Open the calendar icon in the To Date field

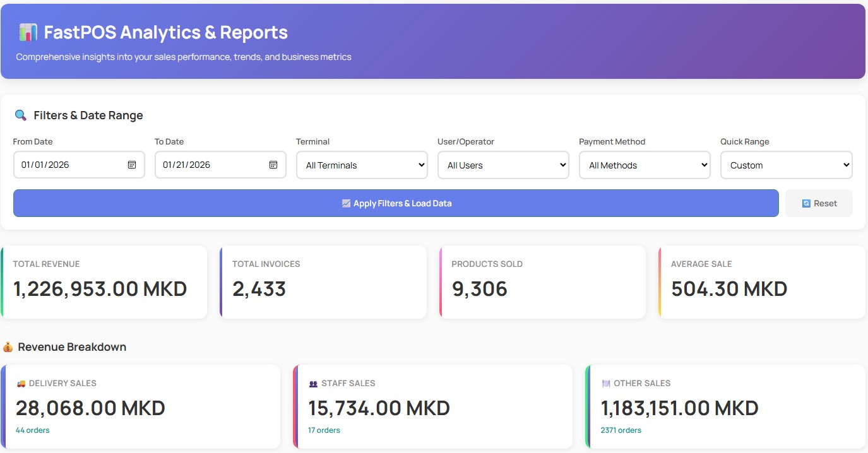[273, 165]
